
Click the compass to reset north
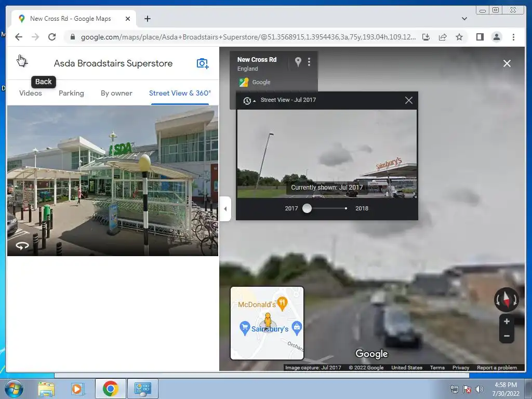(506, 300)
